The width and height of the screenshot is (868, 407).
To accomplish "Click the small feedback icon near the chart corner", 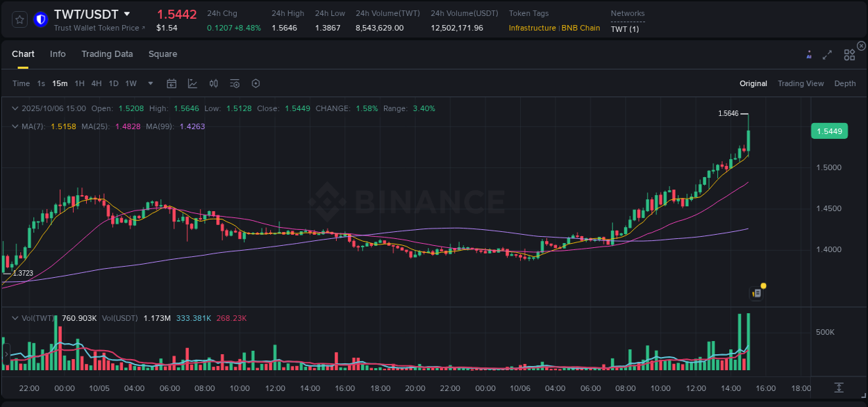I will pos(757,292).
